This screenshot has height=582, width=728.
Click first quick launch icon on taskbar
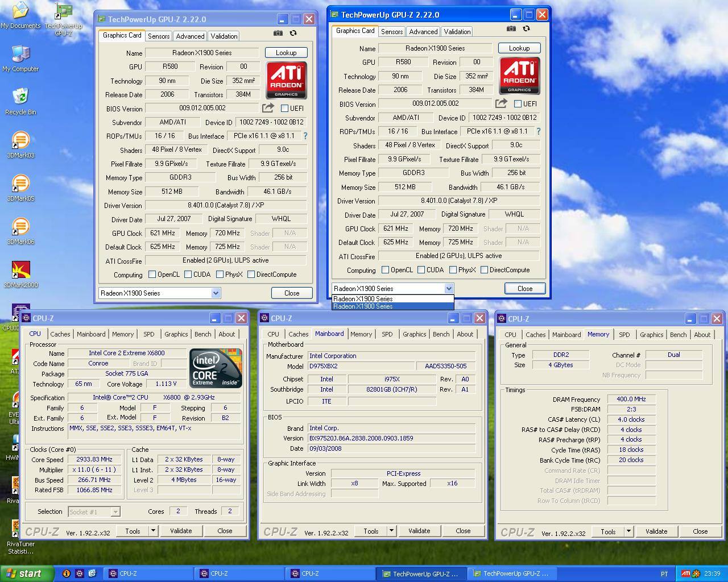66,573
